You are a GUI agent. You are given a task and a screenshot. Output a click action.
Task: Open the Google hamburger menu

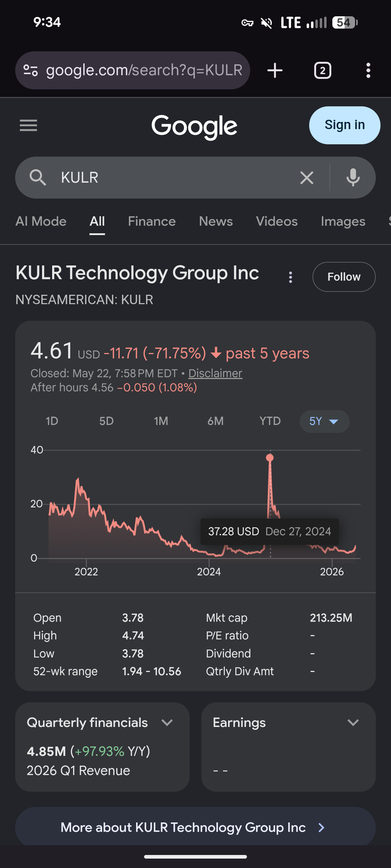28,125
